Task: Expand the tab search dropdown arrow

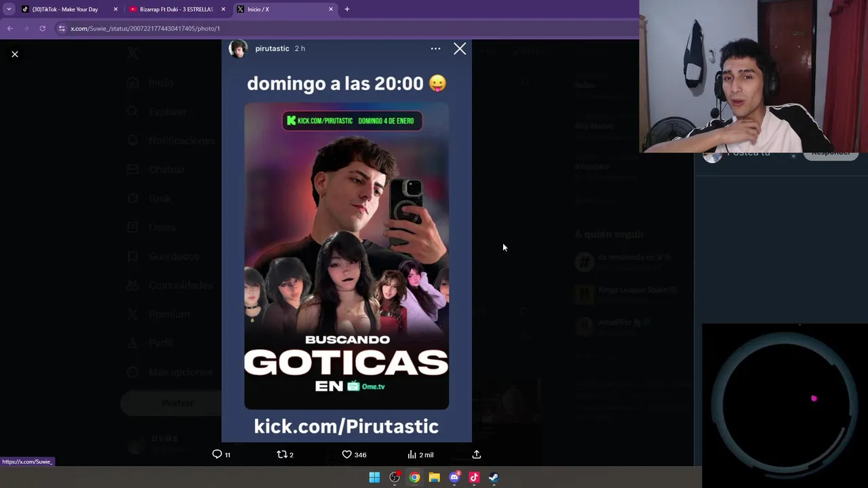Action: click(x=9, y=9)
